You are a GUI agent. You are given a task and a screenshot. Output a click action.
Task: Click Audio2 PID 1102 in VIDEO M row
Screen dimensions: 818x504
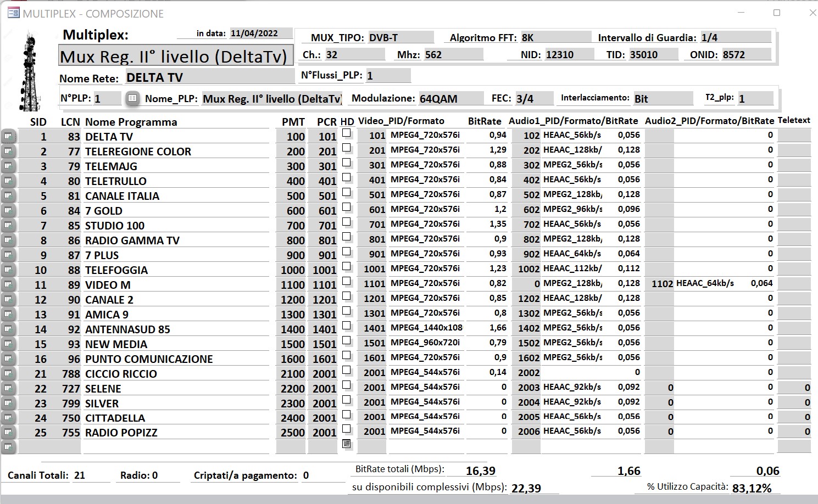click(659, 283)
